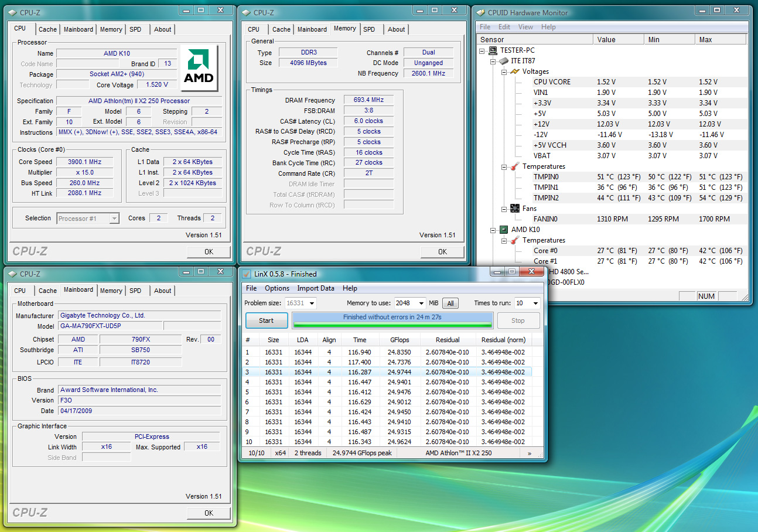Collapse the Fans section
758x532 pixels.
click(504, 209)
